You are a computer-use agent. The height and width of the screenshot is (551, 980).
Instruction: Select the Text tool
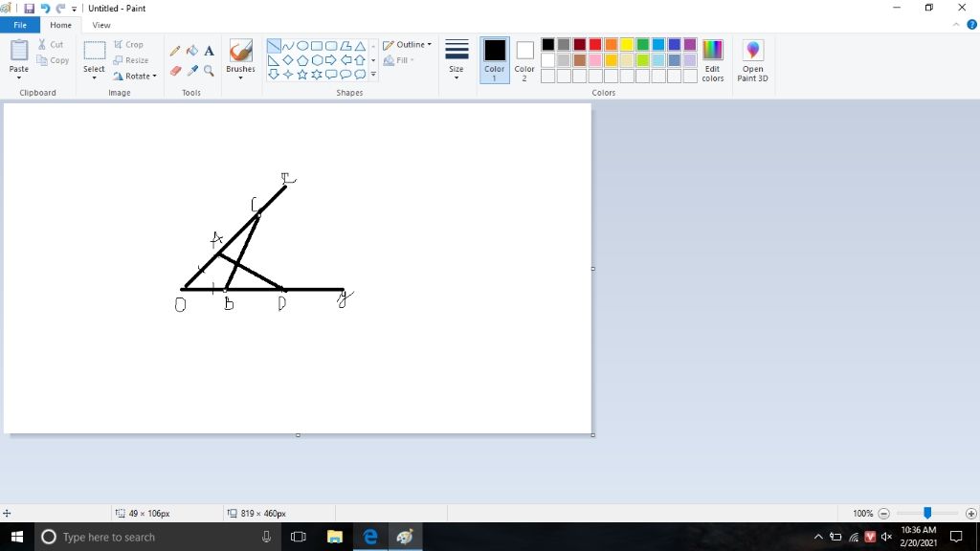click(x=210, y=51)
